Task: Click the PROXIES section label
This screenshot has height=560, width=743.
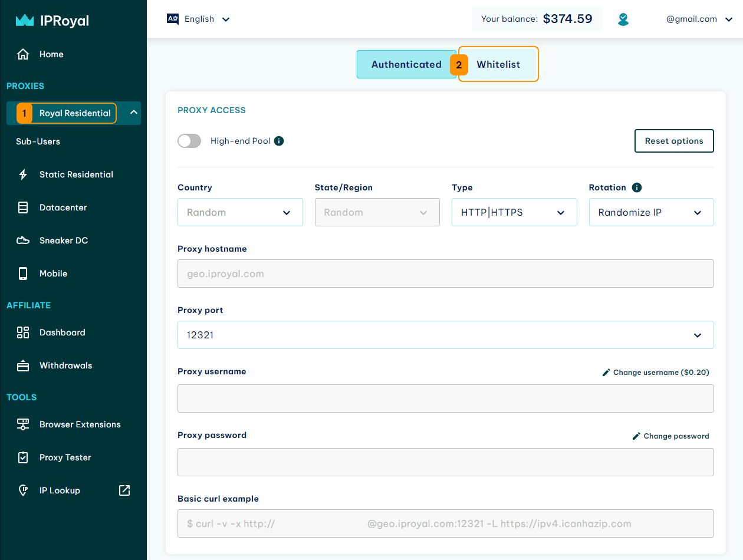Action: (x=25, y=86)
